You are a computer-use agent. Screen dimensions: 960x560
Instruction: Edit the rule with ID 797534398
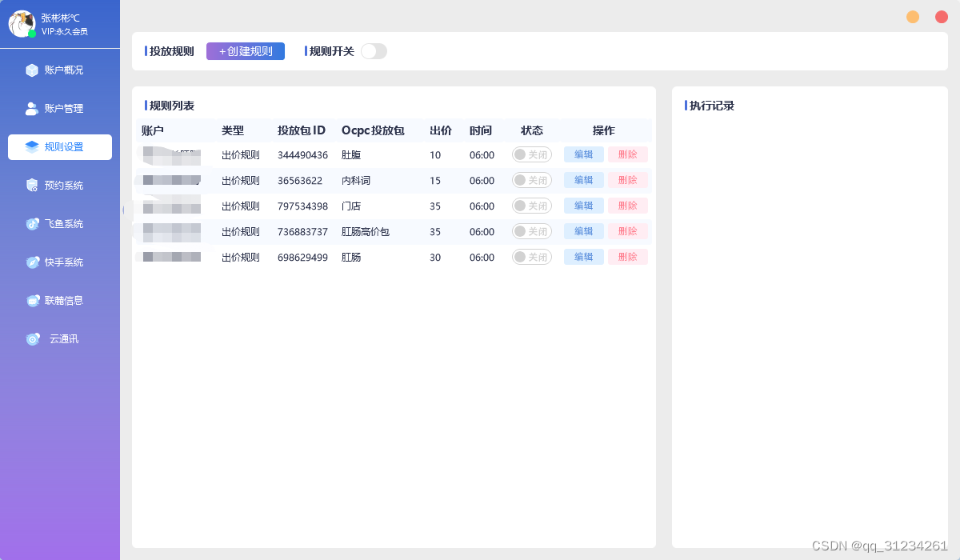(584, 206)
